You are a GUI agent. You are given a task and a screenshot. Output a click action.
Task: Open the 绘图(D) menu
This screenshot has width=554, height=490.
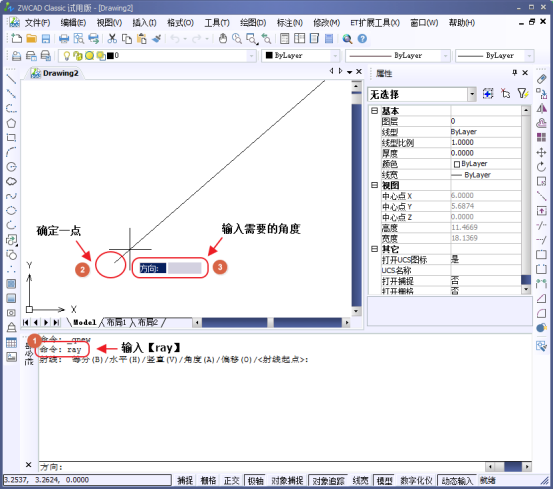coord(253,23)
